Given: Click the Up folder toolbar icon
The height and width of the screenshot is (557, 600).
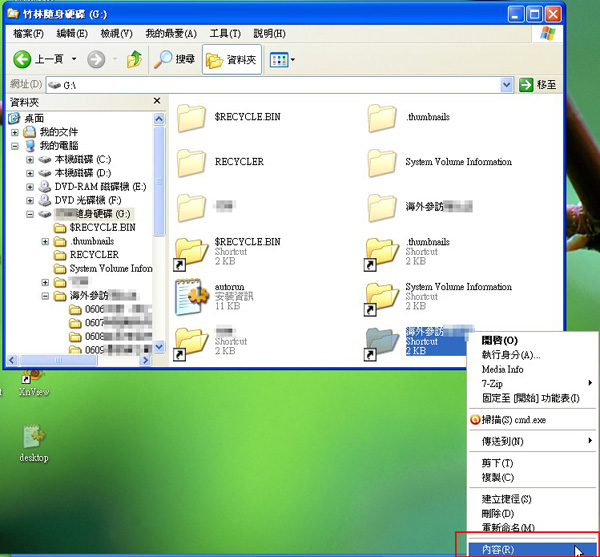Looking at the screenshot, I should coord(134,59).
